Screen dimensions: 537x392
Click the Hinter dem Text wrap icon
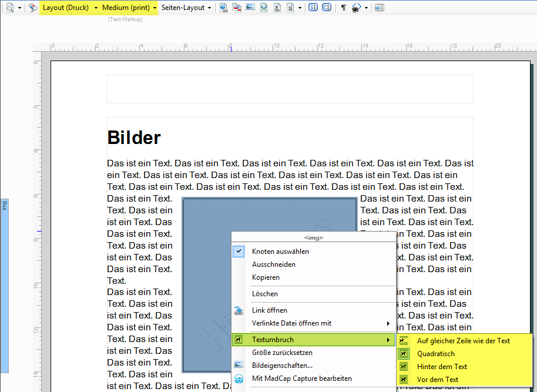pyautogui.click(x=404, y=367)
